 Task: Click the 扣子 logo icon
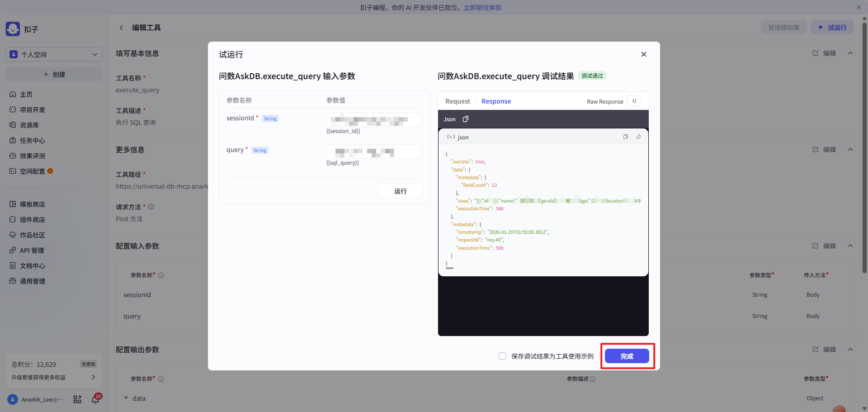13,29
